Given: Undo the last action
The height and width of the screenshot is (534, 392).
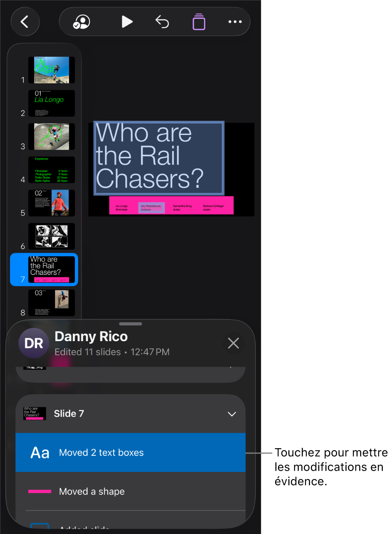Looking at the screenshot, I should (x=162, y=22).
